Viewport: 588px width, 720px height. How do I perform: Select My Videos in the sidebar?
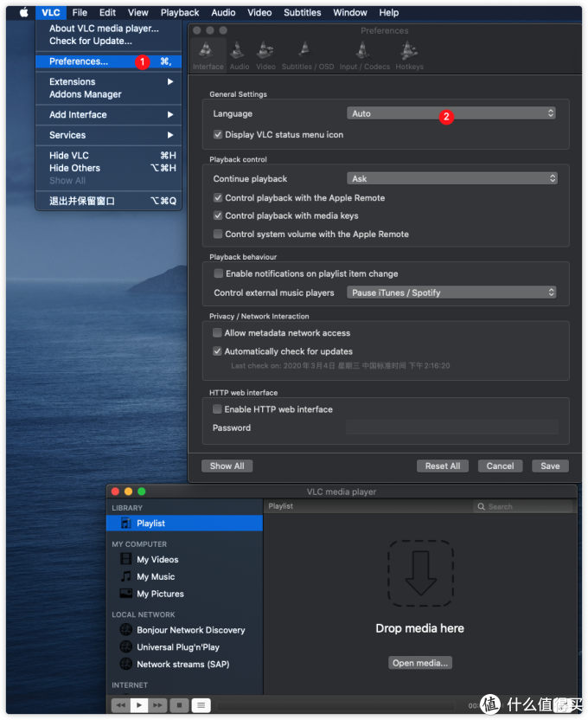coord(157,559)
